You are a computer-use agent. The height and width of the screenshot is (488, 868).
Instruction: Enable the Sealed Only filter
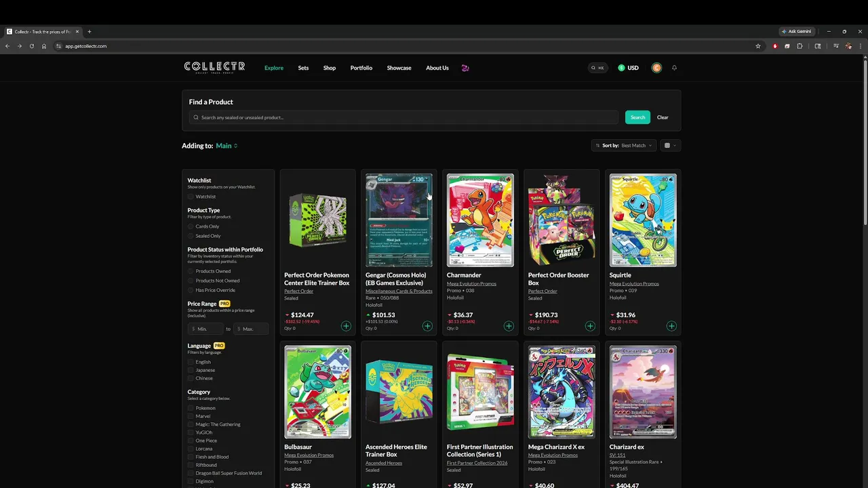[191, 236]
